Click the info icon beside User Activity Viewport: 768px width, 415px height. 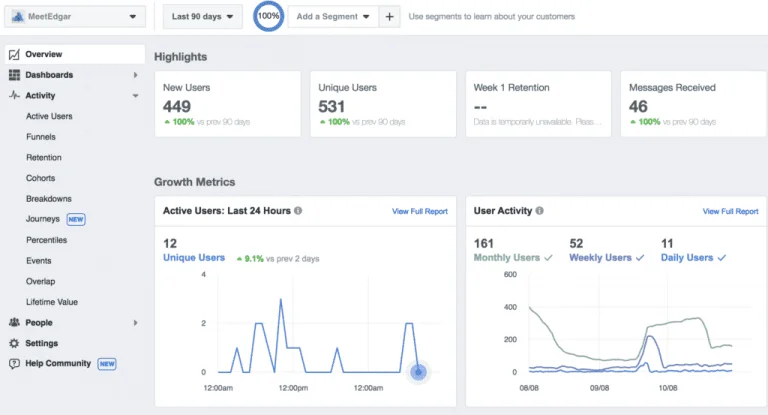[x=539, y=211]
